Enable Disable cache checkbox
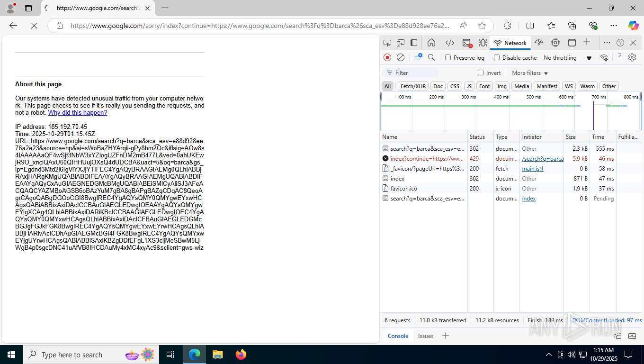 497,57
